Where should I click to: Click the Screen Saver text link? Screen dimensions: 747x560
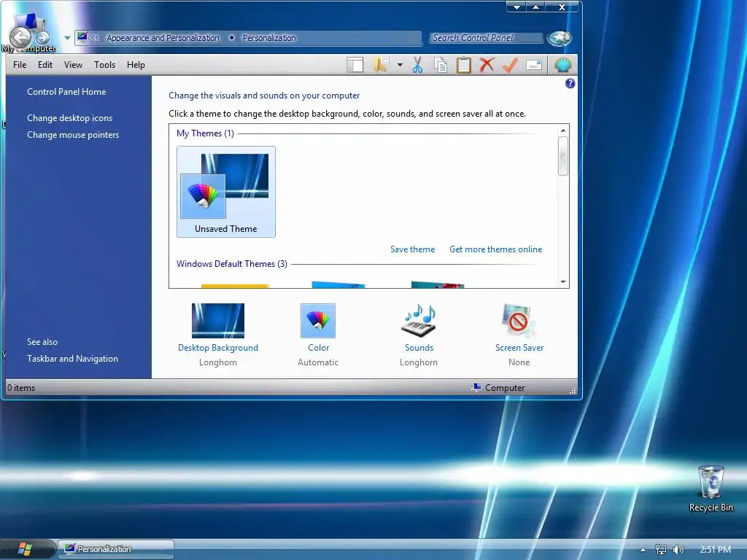click(x=519, y=348)
